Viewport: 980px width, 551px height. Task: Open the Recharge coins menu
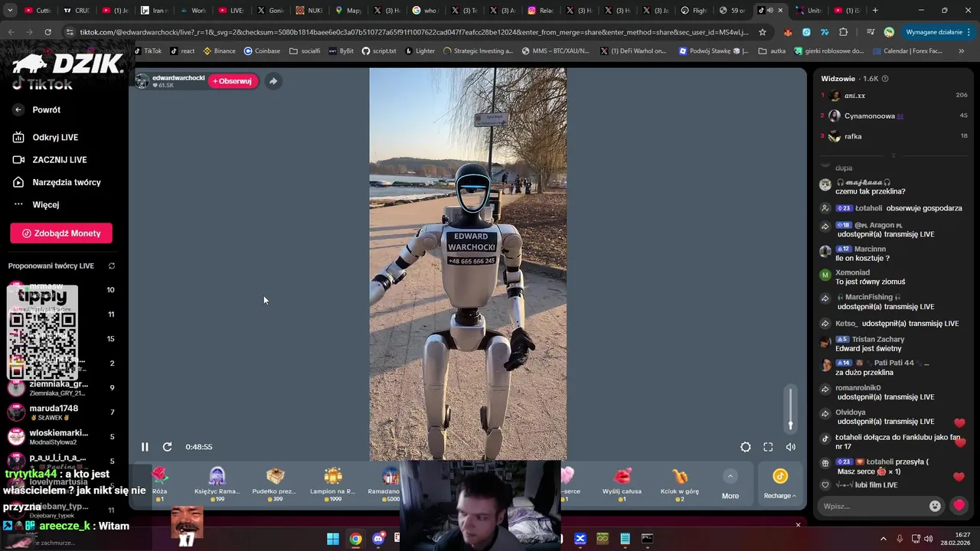779,484
